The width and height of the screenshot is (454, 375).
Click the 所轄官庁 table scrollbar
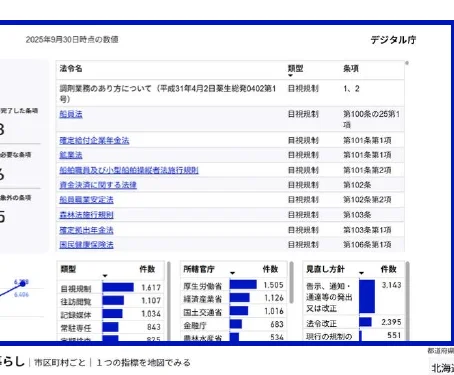292,282
